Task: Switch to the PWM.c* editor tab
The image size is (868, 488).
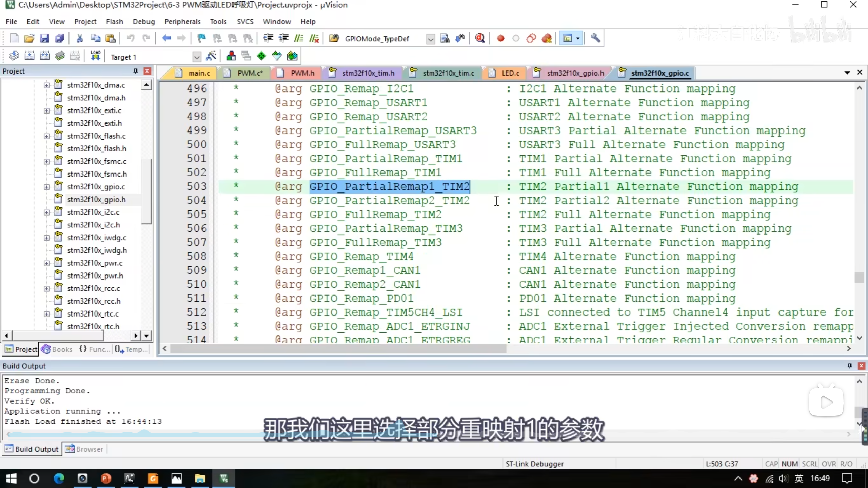Action: coord(250,73)
